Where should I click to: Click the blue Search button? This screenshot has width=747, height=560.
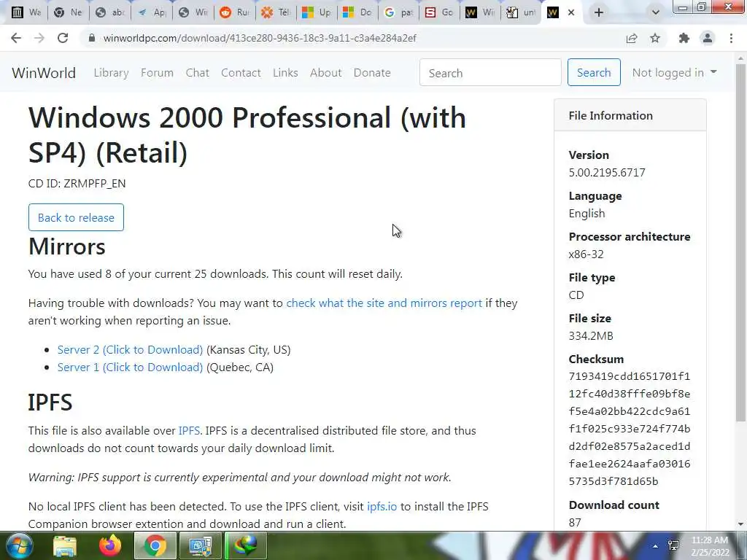(x=594, y=72)
